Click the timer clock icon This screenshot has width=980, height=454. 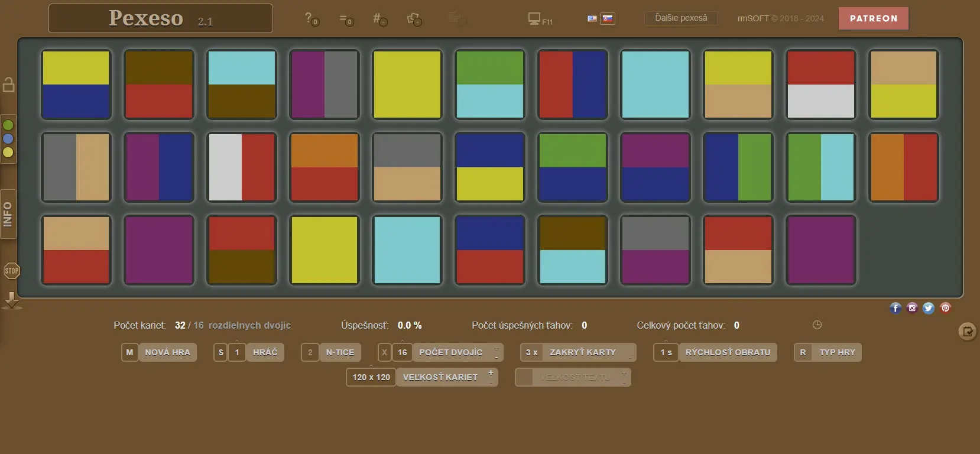817,325
